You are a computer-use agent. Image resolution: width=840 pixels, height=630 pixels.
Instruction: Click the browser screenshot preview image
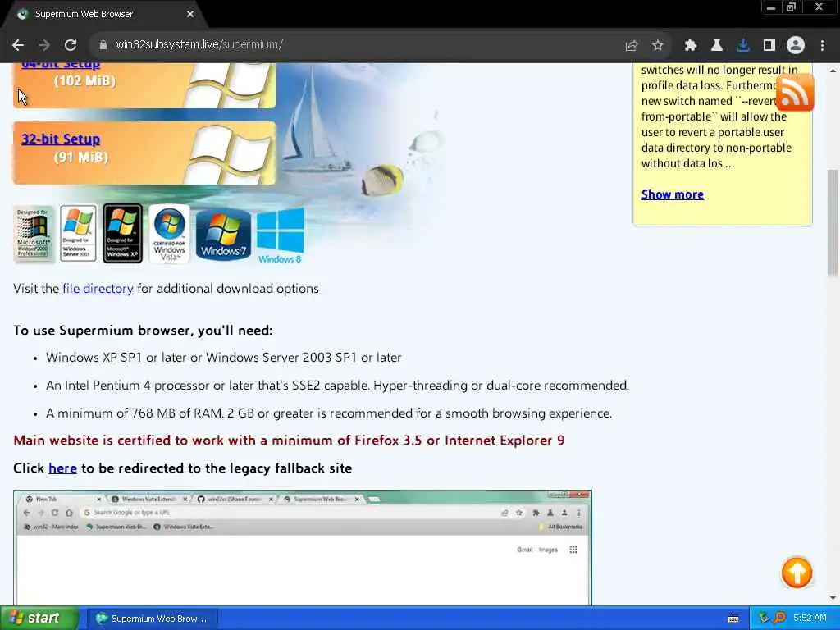(303, 547)
